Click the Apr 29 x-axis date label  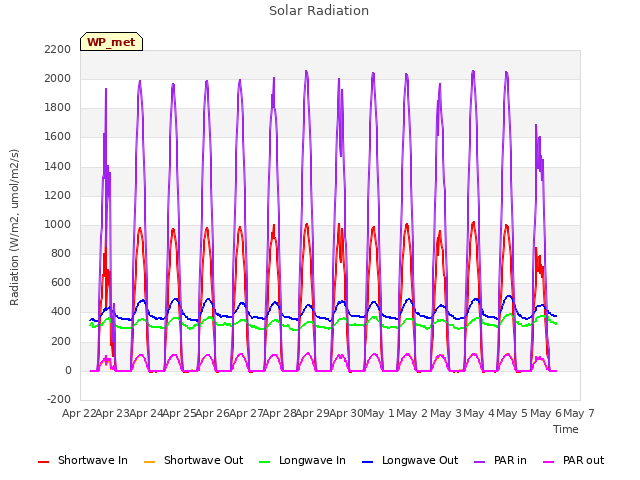pyautogui.click(x=312, y=413)
